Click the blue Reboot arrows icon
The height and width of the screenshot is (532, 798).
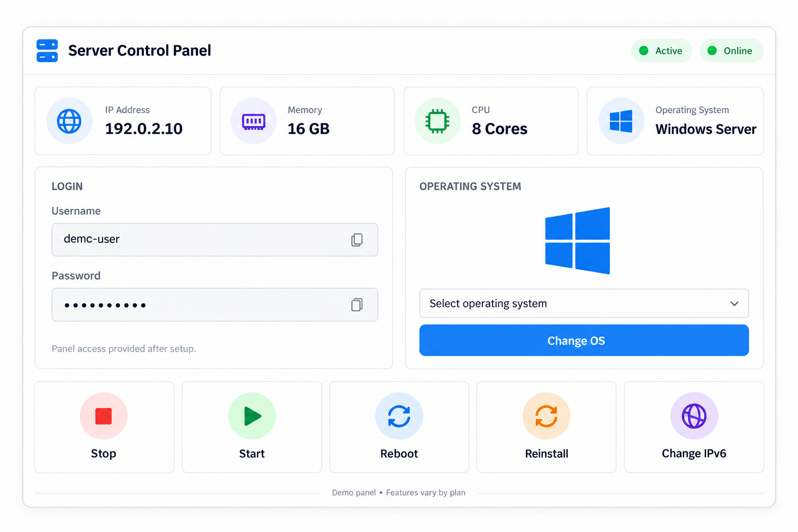click(399, 416)
